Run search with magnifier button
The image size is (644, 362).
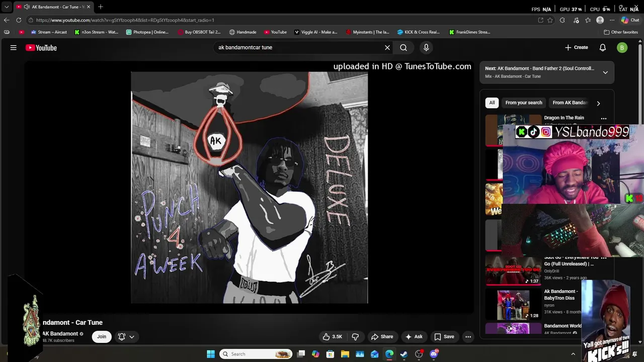tap(404, 47)
